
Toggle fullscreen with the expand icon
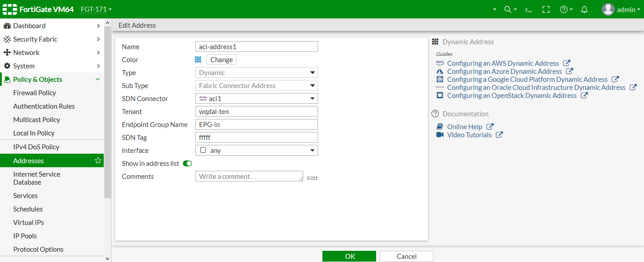546,9
